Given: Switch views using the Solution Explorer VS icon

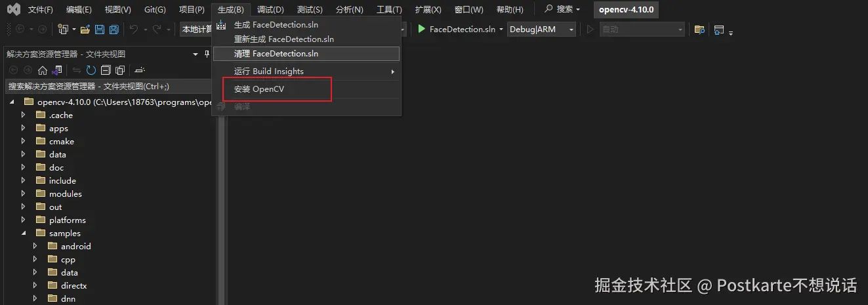Looking at the screenshot, I should point(57,70).
